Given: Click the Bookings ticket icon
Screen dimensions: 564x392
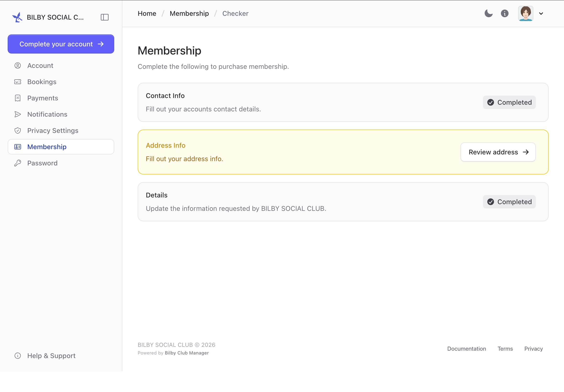Looking at the screenshot, I should tap(18, 82).
